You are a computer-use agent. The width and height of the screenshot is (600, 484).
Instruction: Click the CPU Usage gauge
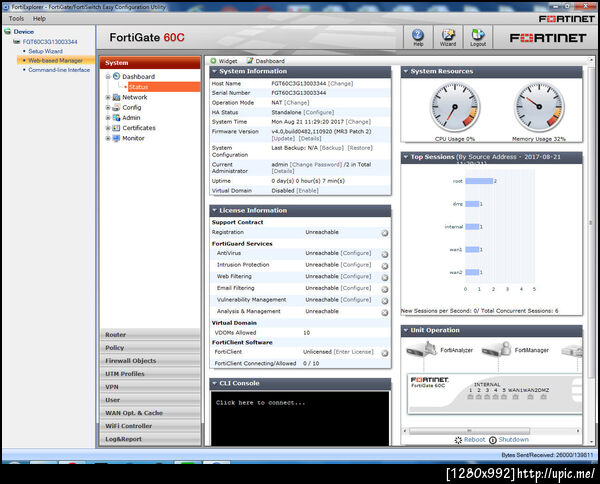tap(455, 107)
